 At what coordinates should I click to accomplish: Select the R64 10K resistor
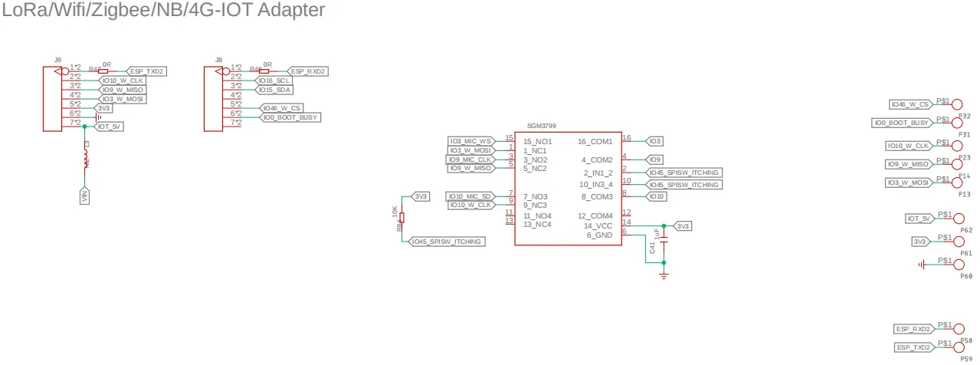pos(402,217)
